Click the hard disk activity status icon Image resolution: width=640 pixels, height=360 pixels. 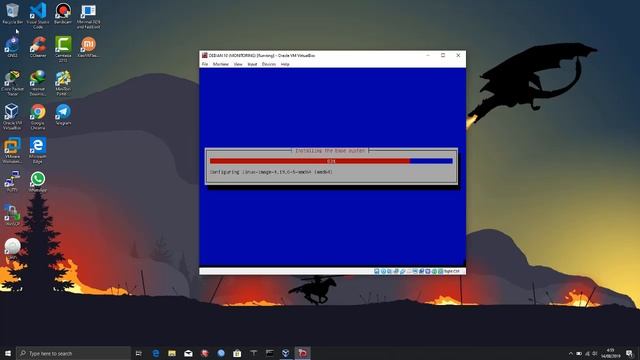click(x=377, y=271)
